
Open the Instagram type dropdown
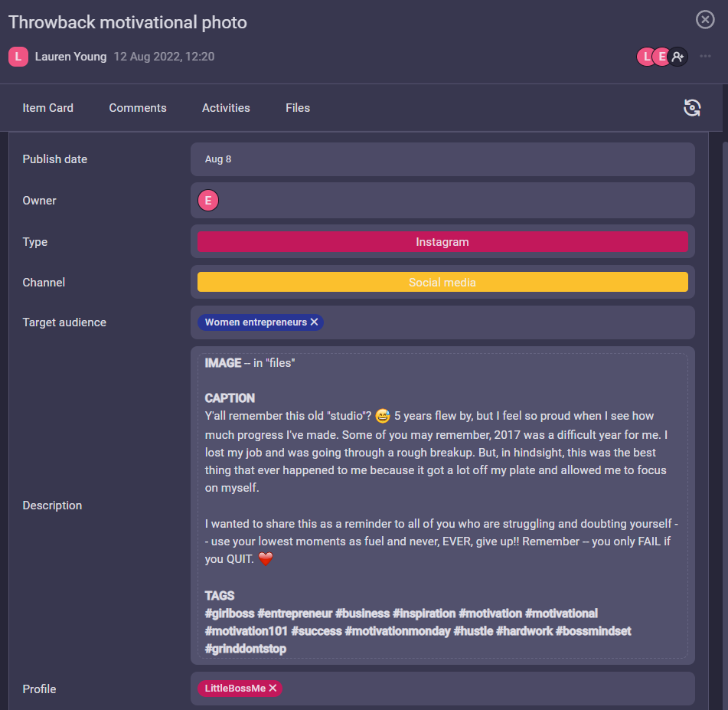click(442, 242)
